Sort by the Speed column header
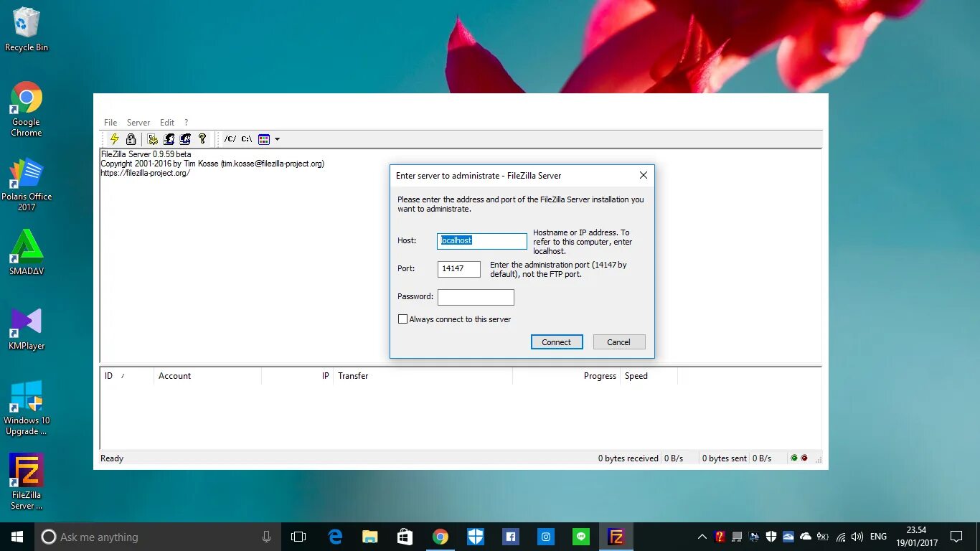Viewport: 980px width, 551px height. click(x=649, y=376)
